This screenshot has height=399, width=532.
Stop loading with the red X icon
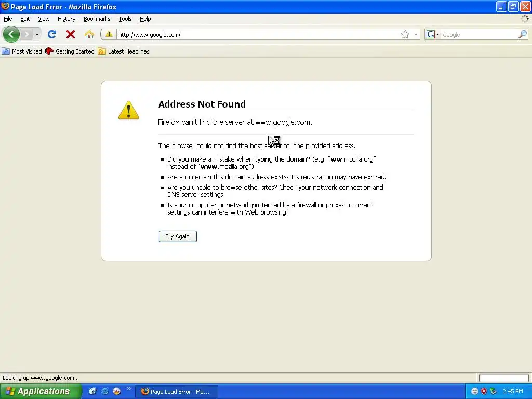pos(71,34)
